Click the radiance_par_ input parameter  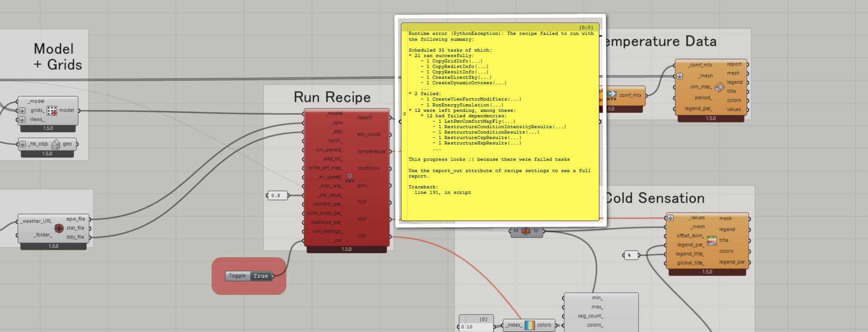pyautogui.click(x=327, y=222)
